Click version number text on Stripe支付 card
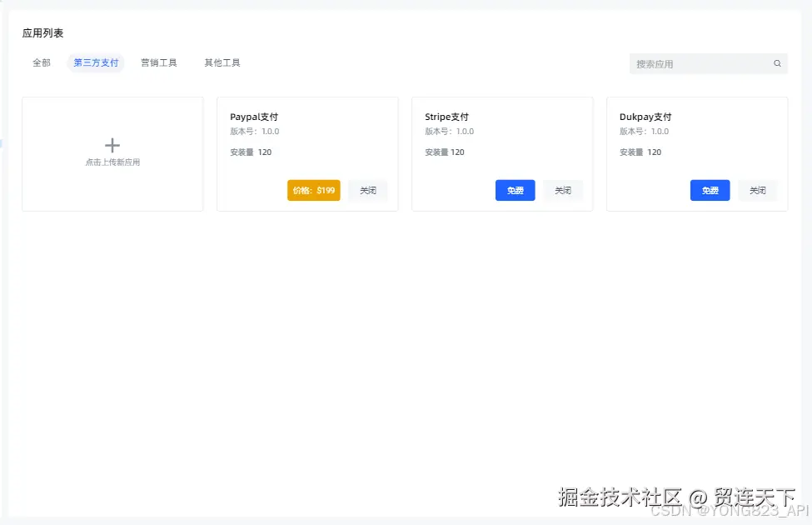The image size is (812, 525). click(449, 131)
